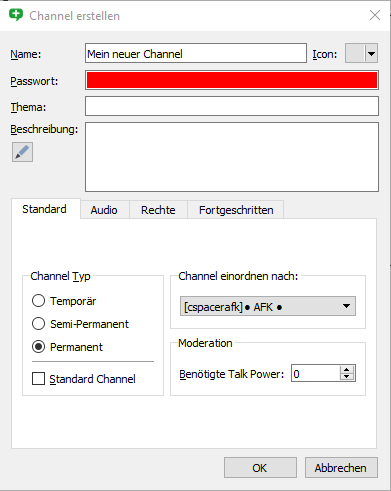
Task: Open the Icon picker dropdown arrow
Action: point(371,53)
